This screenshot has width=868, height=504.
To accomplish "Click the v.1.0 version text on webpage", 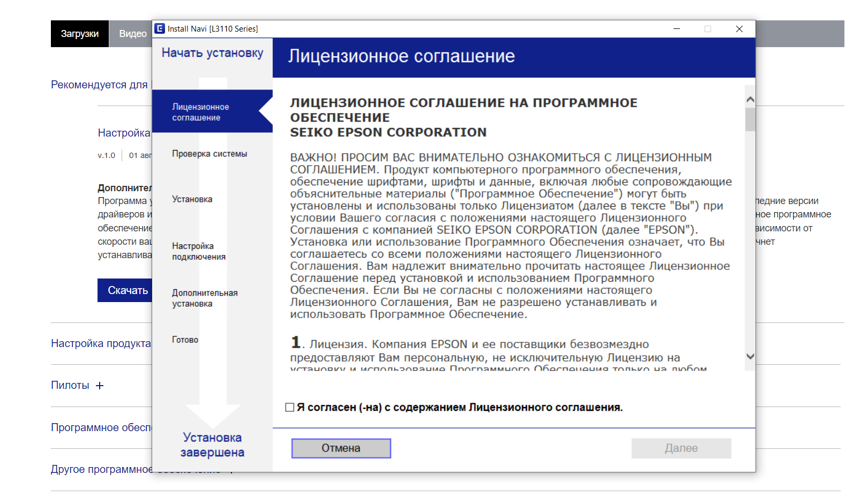I will (x=106, y=155).
